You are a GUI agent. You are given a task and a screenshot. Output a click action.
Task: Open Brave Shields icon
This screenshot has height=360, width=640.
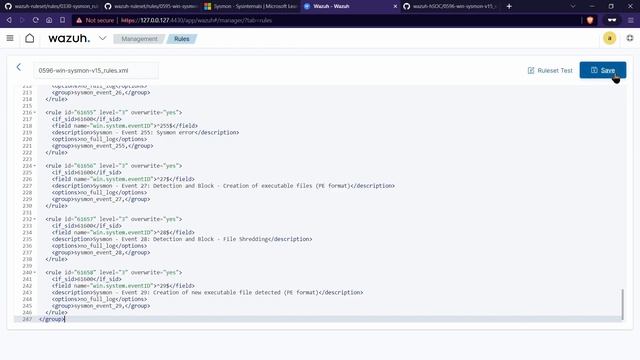pos(590,20)
